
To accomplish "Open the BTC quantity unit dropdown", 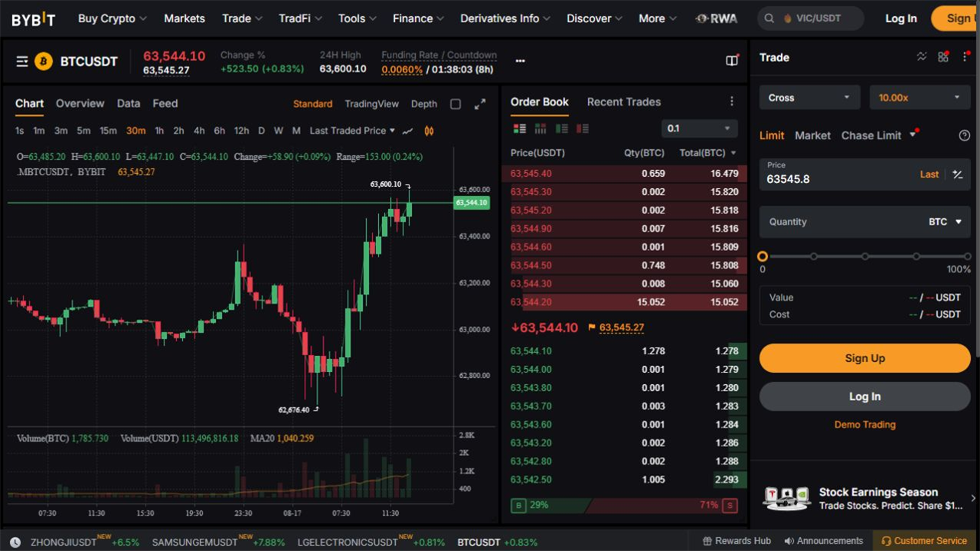I will click(x=946, y=222).
